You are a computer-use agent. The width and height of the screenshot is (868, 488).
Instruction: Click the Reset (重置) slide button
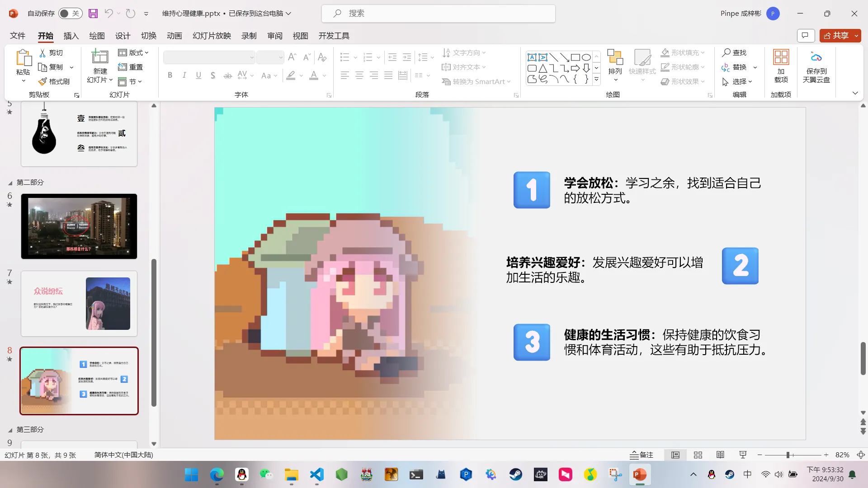click(x=131, y=67)
